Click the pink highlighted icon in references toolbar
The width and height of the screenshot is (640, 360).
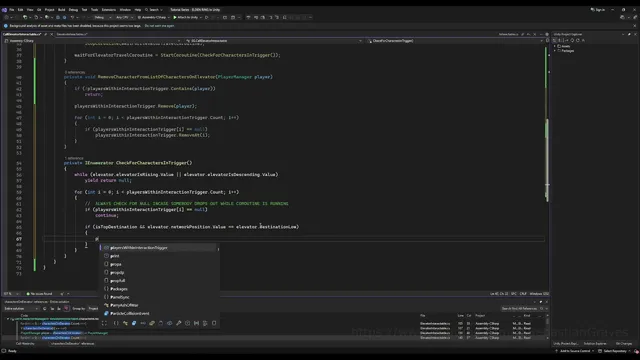point(67,309)
